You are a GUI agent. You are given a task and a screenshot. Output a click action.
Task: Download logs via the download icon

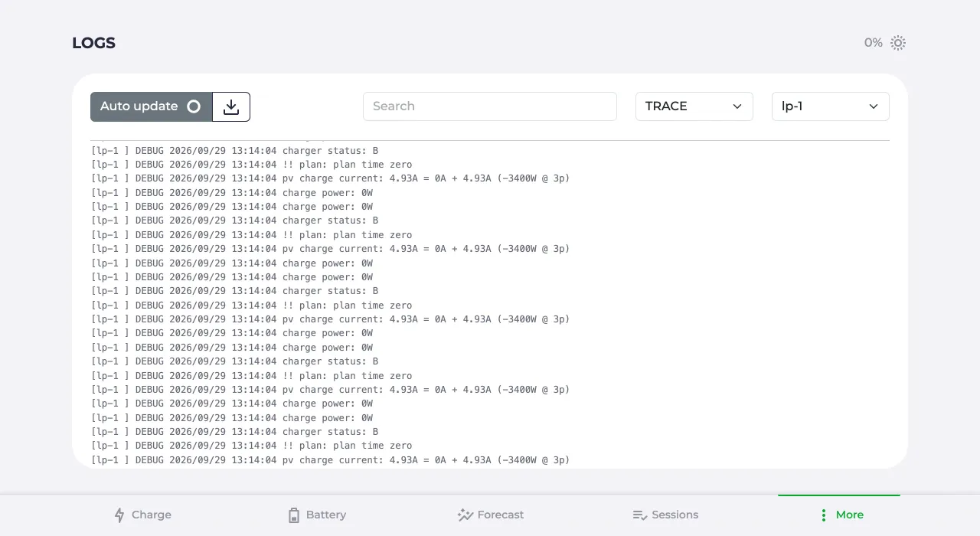click(231, 106)
